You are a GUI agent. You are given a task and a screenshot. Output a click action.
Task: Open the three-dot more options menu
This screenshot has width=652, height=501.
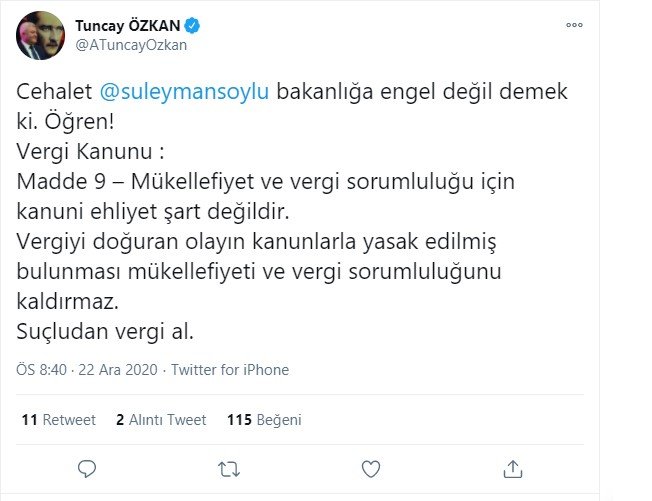tap(574, 25)
